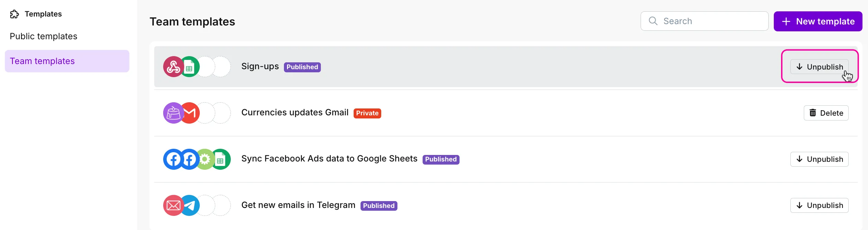Click the red email envelope icon
The image size is (868, 230).
(x=173, y=206)
